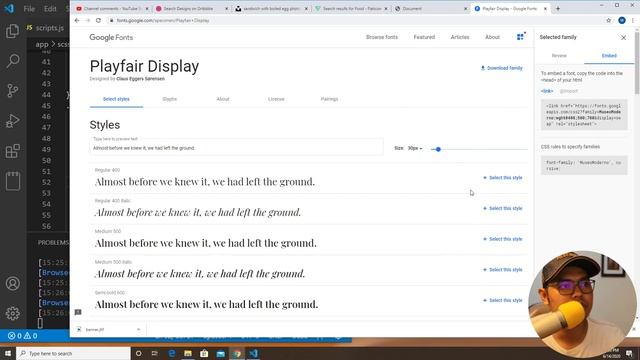Open File Explorer from taskbar
The width and height of the screenshot is (640, 360).
pos(188,353)
